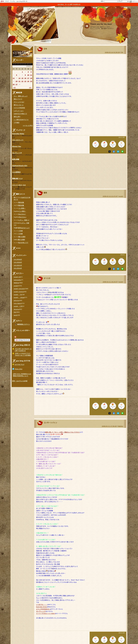Open comments (2) of the 只今 post
The height and width of the screenshot is (644, 138).
coord(121,137)
